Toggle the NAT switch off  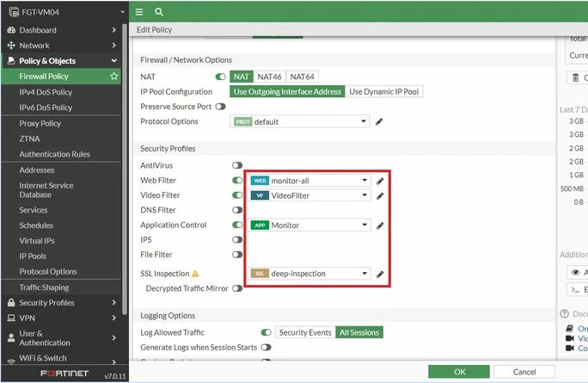[220, 77]
